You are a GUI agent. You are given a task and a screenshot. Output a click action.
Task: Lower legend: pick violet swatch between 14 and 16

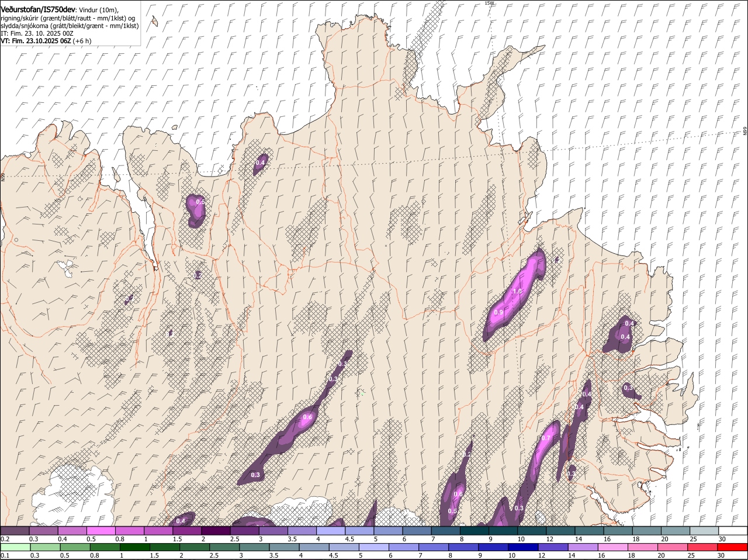coord(584,548)
